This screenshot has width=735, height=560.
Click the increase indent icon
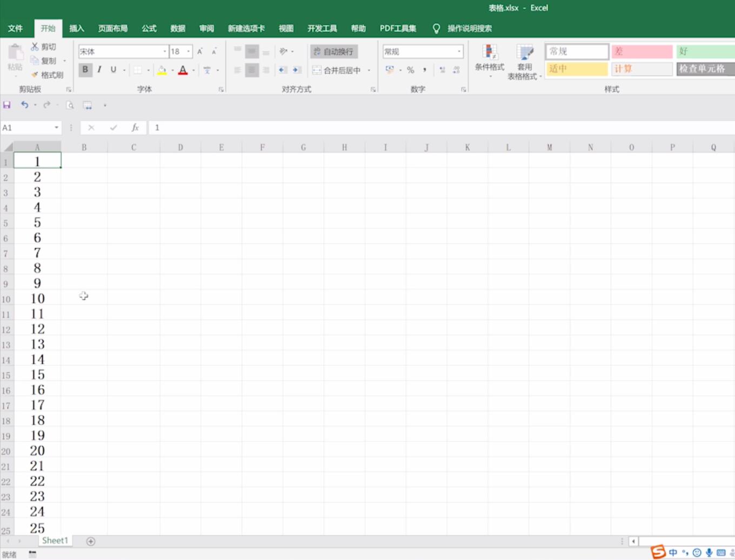click(297, 70)
